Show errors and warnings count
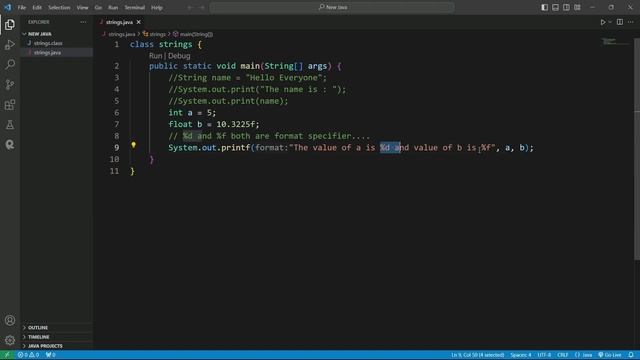 coord(28,355)
